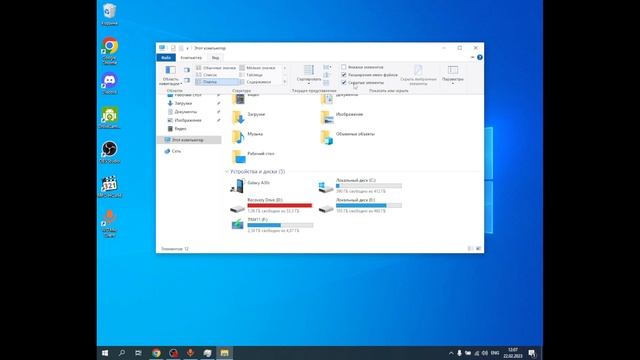This screenshot has height=360, width=640.
Task: Click Локальный диск (E:) usage bar
Action: pos(369,205)
